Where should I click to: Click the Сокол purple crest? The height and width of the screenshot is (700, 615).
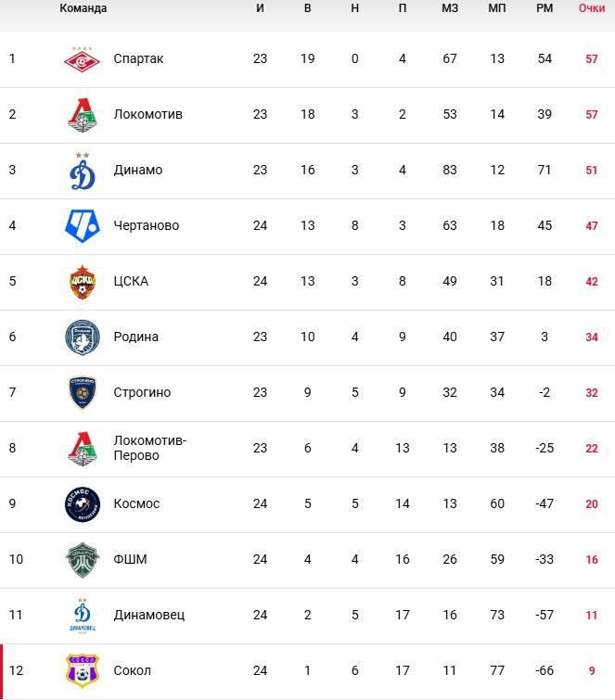tap(83, 671)
